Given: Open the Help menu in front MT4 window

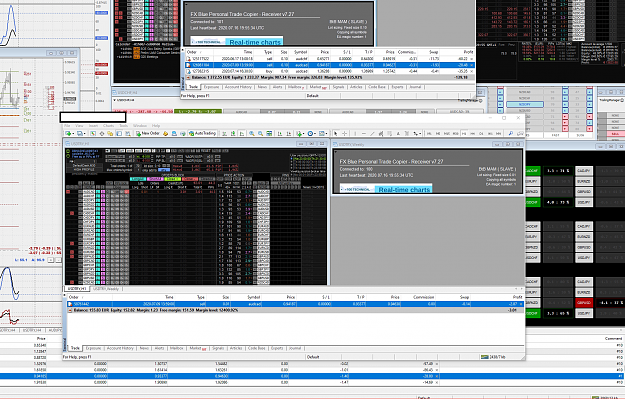Looking at the screenshot, I should click(x=156, y=126).
